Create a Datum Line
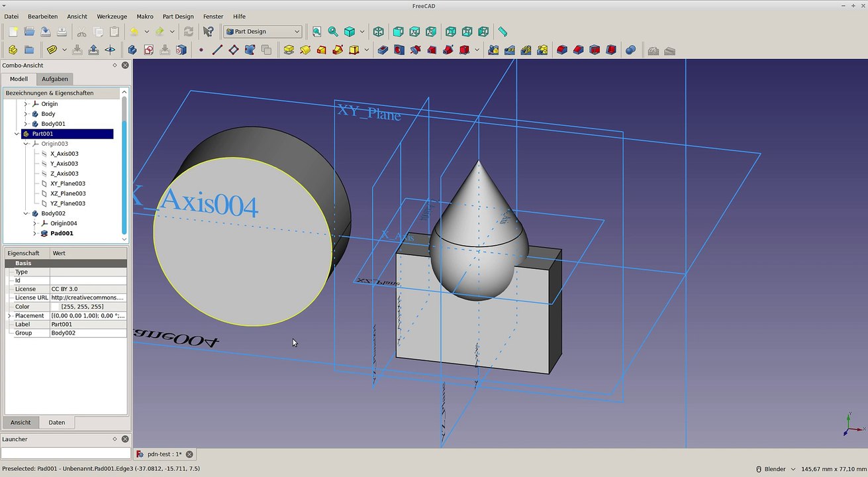The height and width of the screenshot is (477, 868). (217, 50)
